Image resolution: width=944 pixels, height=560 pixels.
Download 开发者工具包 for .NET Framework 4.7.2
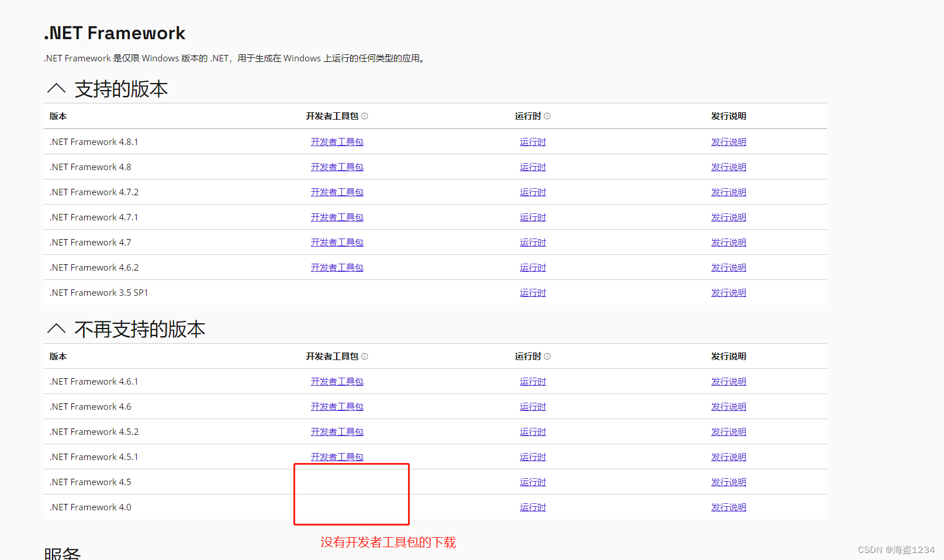[x=337, y=192]
